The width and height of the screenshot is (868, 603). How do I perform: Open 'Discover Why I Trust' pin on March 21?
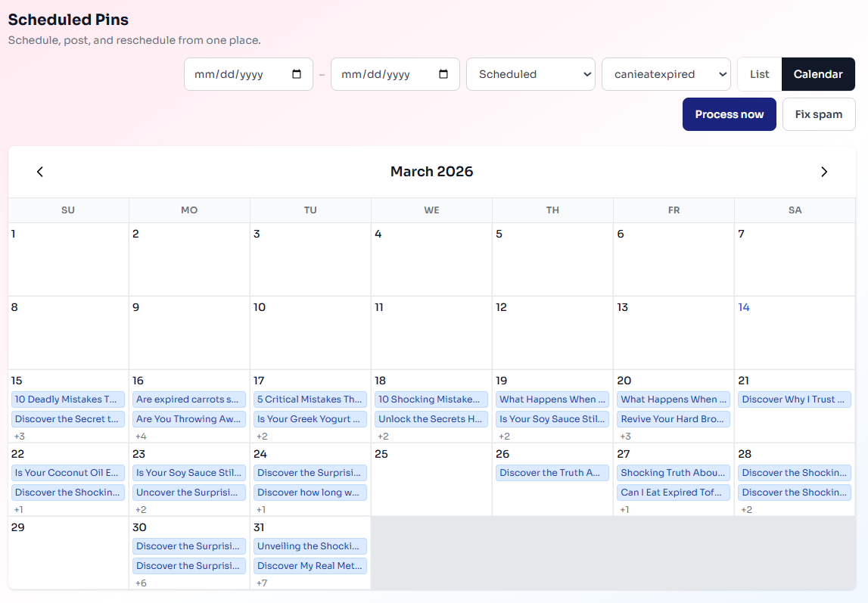[x=795, y=399]
